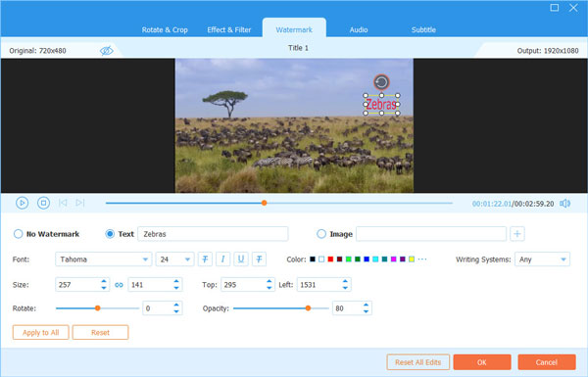Click the link aspect ratio icon
This screenshot has width=588, height=377.
coord(119,285)
